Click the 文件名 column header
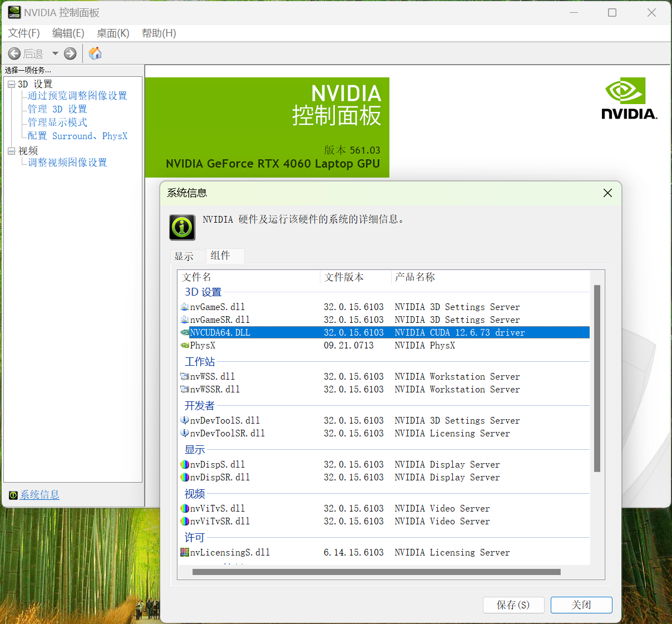The image size is (672, 624). (249, 277)
